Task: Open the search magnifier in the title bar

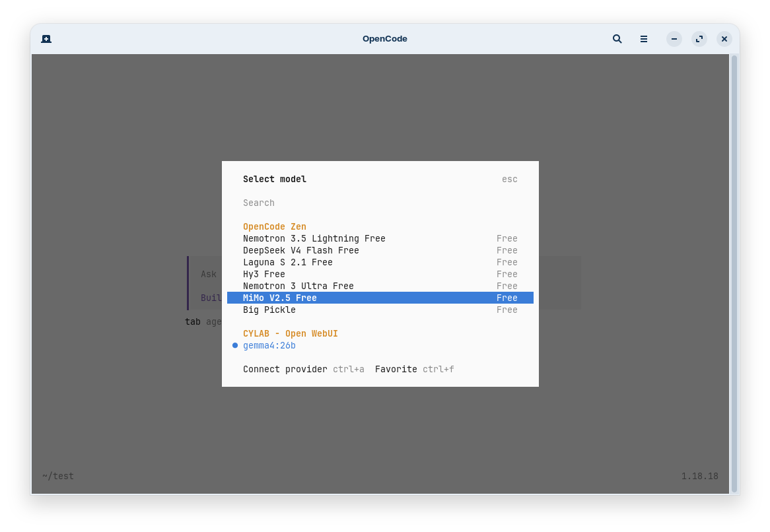Action: click(x=617, y=39)
